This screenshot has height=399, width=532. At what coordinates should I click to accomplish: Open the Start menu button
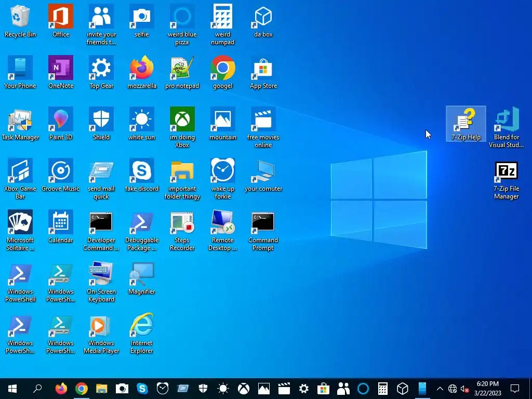(x=12, y=389)
